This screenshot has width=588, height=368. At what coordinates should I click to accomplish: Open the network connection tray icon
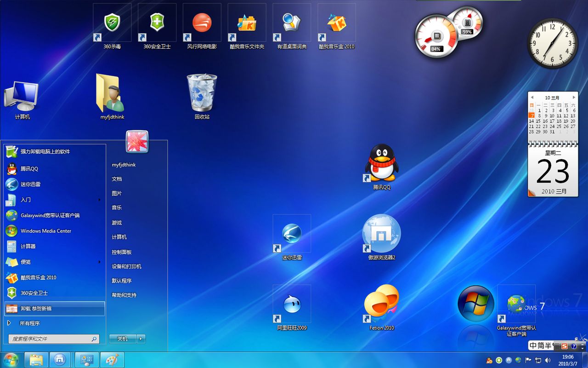[538, 360]
